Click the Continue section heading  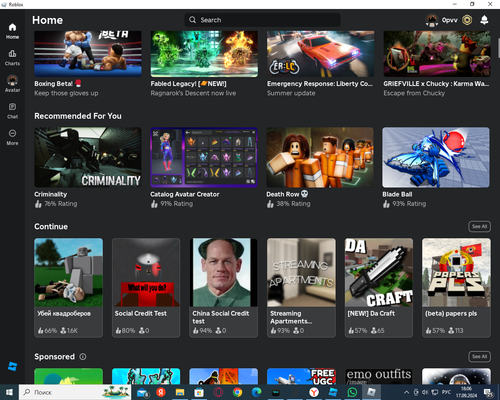[x=51, y=227]
